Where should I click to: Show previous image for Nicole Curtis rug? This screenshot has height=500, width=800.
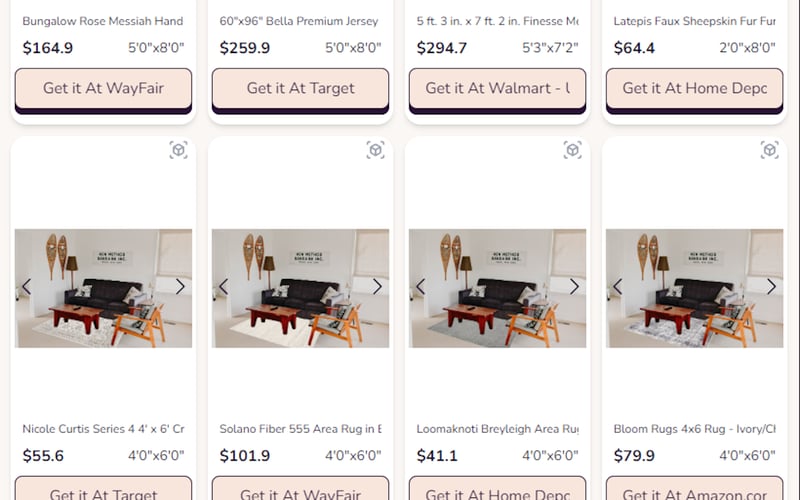[27, 287]
